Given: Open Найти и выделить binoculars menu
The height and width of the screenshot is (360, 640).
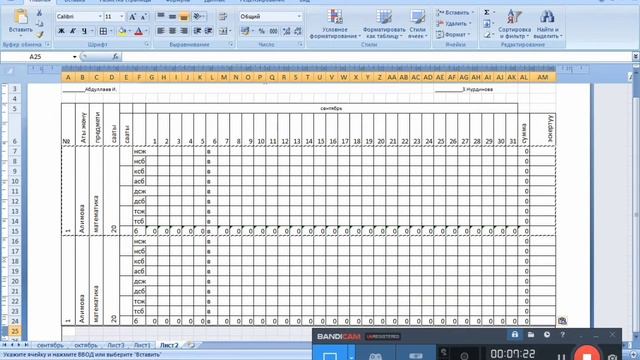Looking at the screenshot, I should click(x=547, y=24).
